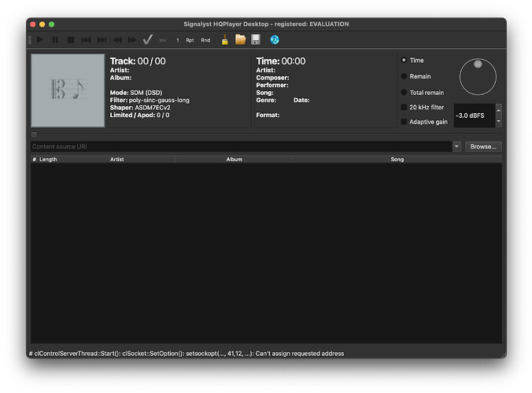The height and width of the screenshot is (393, 532).
Task: Click the Browse... button
Action: point(483,147)
